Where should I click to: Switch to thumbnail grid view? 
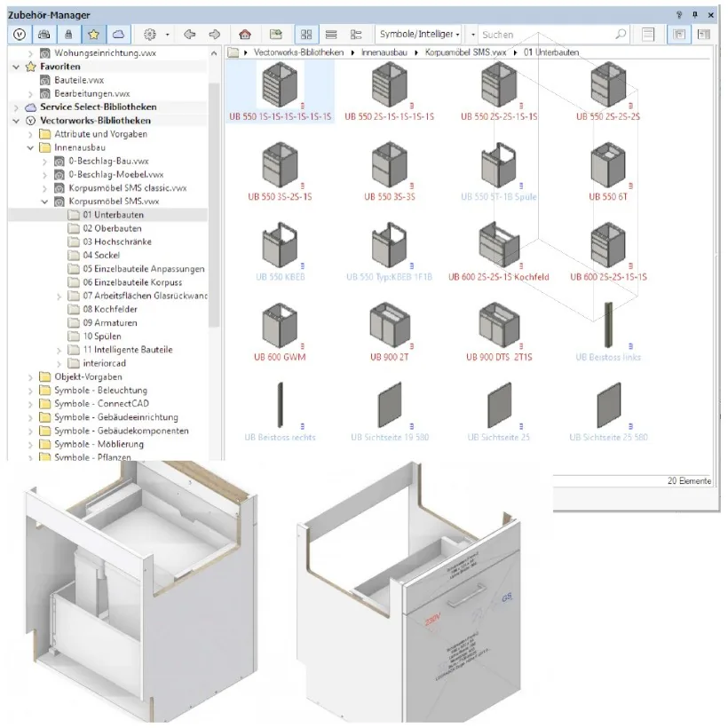click(306, 35)
